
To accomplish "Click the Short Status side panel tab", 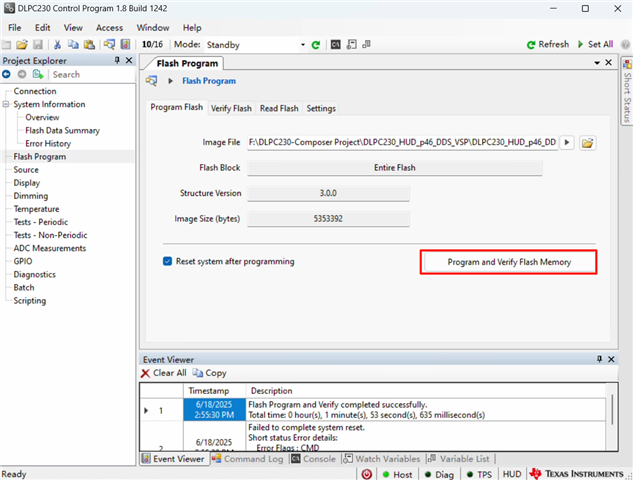I will 627,92.
